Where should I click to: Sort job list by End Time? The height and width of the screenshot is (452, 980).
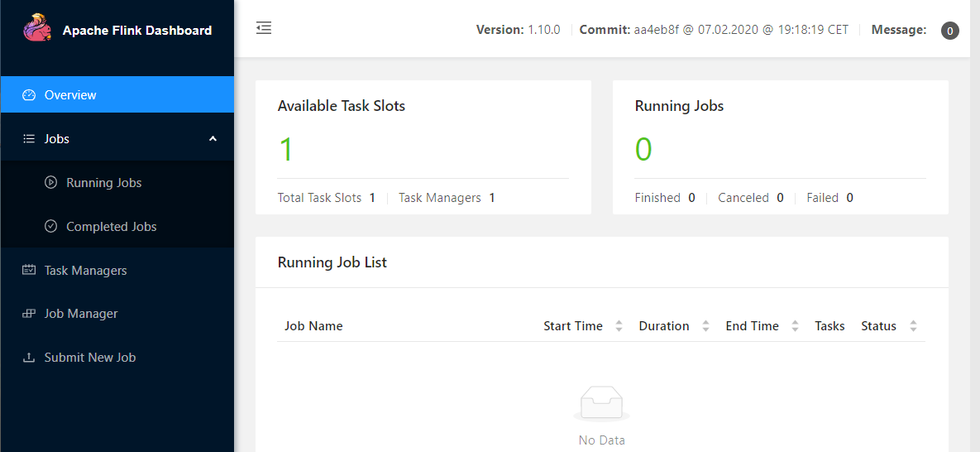click(x=795, y=326)
